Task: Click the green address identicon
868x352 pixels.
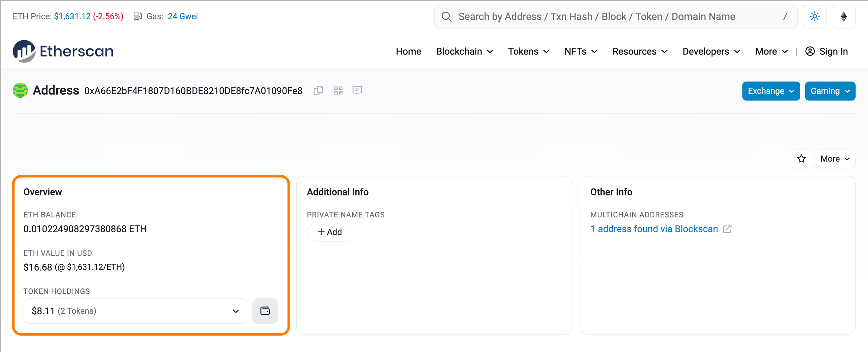Action: point(20,91)
